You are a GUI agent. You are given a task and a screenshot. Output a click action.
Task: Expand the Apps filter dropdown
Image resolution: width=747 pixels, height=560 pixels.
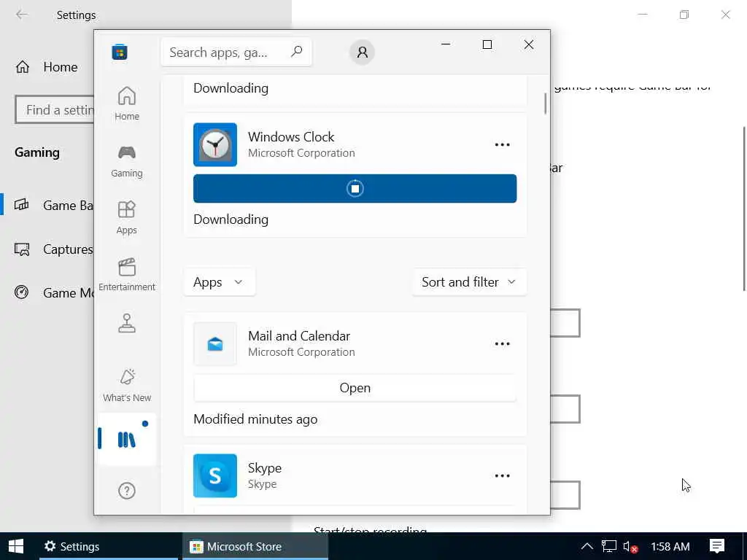click(219, 282)
